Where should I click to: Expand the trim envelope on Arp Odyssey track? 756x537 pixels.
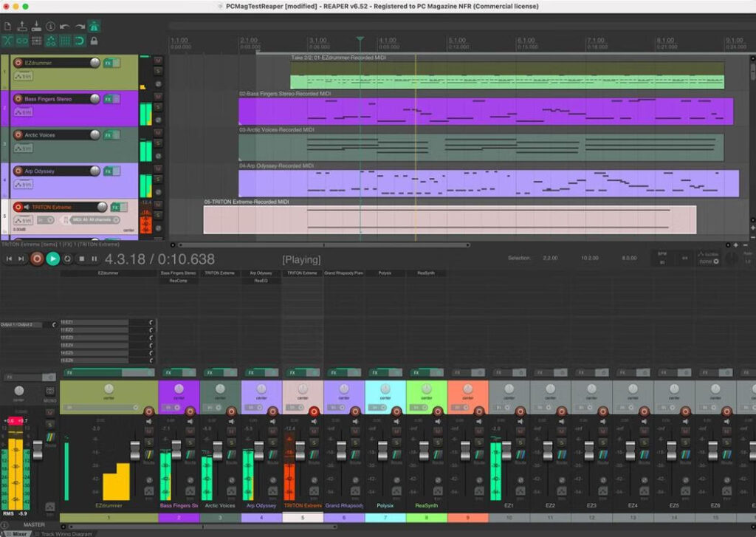[x=24, y=182]
